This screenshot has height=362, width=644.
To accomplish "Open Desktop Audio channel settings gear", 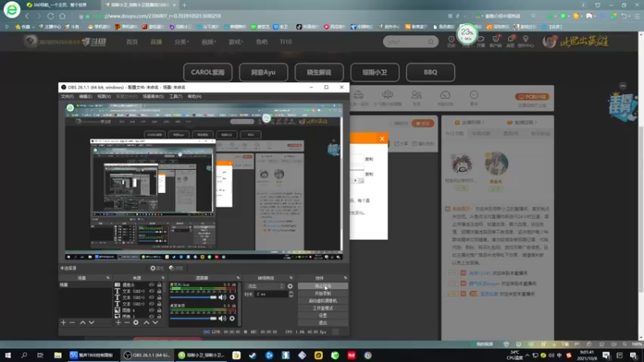I will [x=232, y=318].
